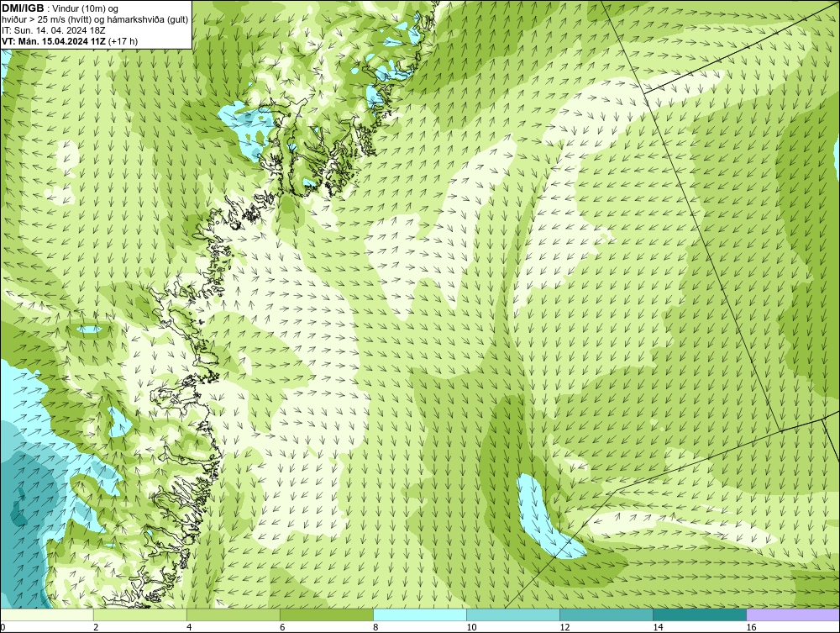The height and width of the screenshot is (633, 840).
Task: Click the purple legend swatch above 16 m/s
Action: click(793, 615)
